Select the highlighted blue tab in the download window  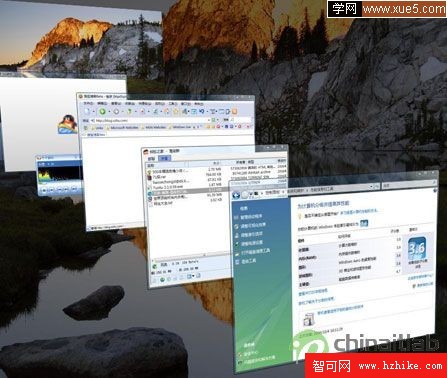pyautogui.click(x=164, y=159)
